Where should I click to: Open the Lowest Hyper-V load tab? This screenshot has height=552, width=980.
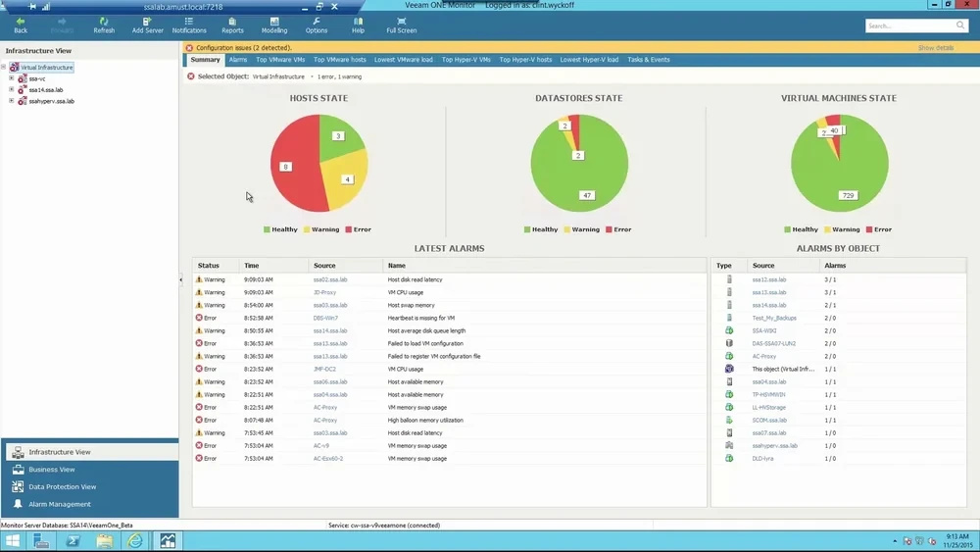589,60
